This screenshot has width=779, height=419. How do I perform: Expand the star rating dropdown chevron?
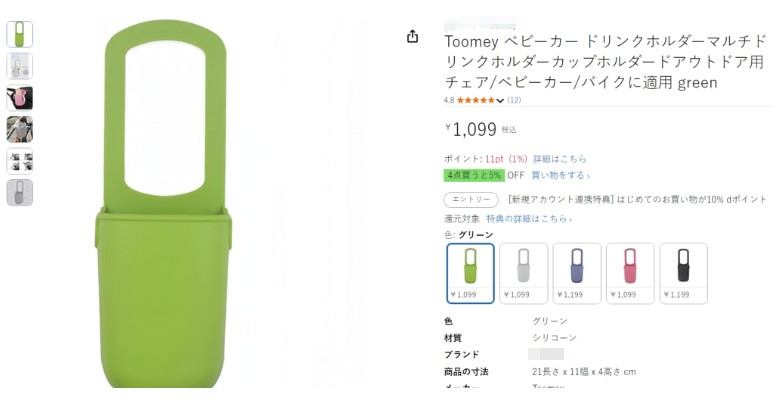[500, 100]
